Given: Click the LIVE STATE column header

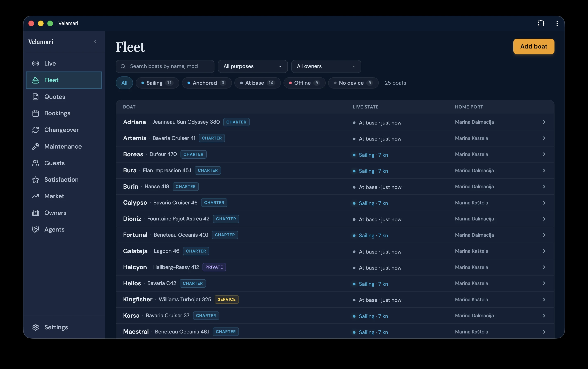Looking at the screenshot, I should [366, 107].
